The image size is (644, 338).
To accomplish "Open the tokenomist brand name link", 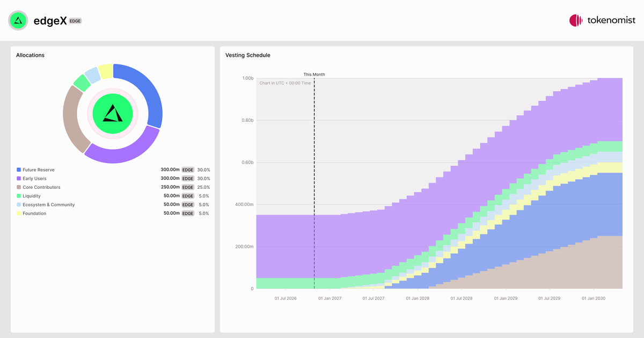I will tap(611, 20).
